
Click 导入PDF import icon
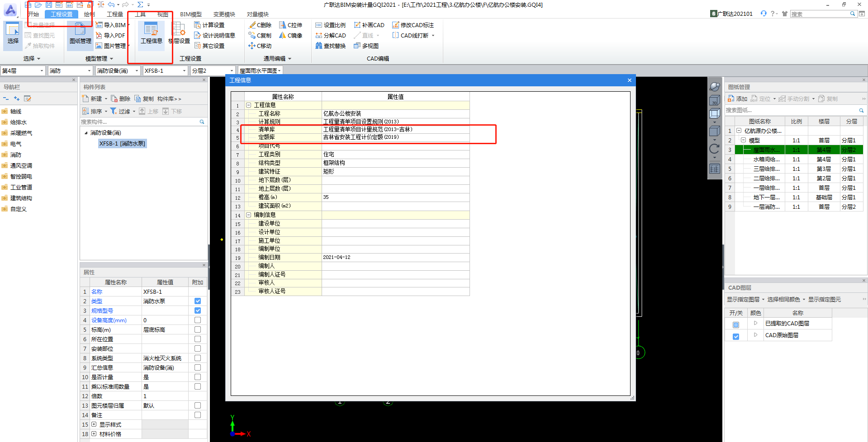tap(110, 35)
